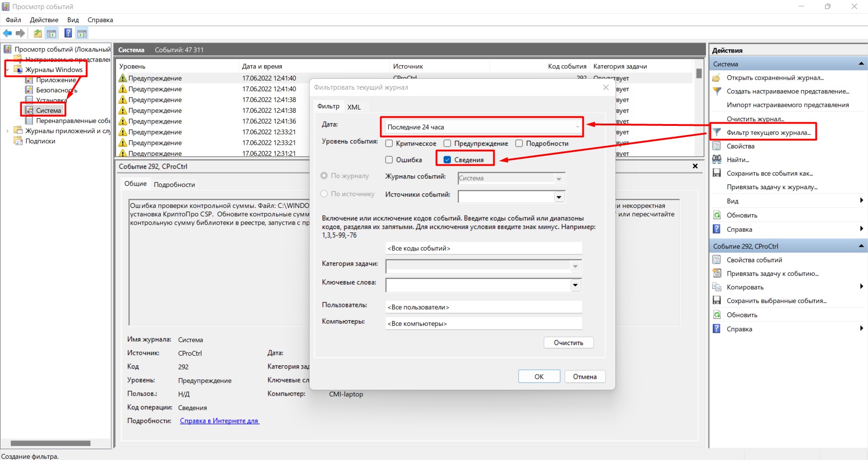Click the Свойства событий icon
Viewport: 868px width, 460px height.
point(716,260)
